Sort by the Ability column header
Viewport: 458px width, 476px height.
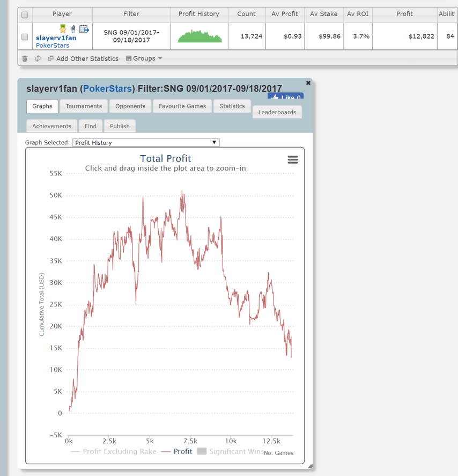(447, 14)
